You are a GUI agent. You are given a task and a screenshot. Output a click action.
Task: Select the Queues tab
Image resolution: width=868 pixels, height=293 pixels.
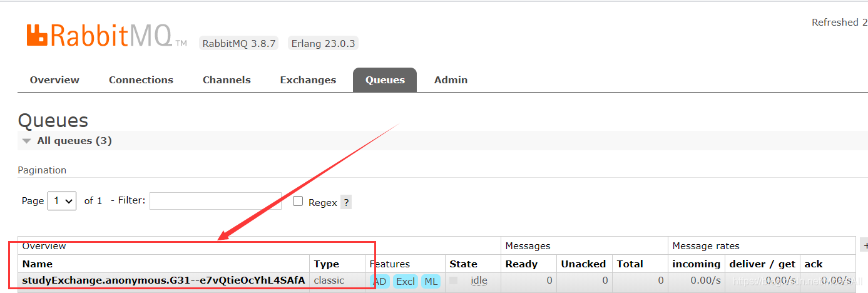click(385, 80)
